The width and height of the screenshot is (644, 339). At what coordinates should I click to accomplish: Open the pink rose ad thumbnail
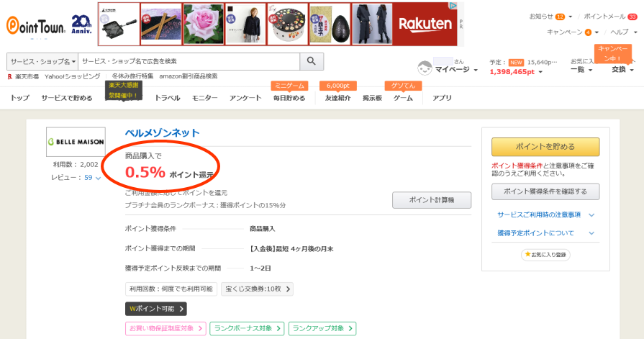click(x=204, y=24)
